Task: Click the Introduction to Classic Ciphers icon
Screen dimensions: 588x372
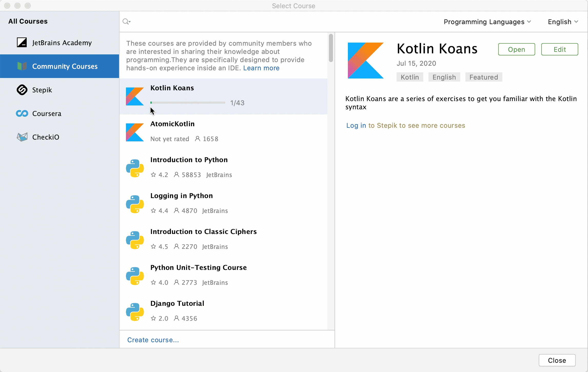Action: [x=135, y=240]
